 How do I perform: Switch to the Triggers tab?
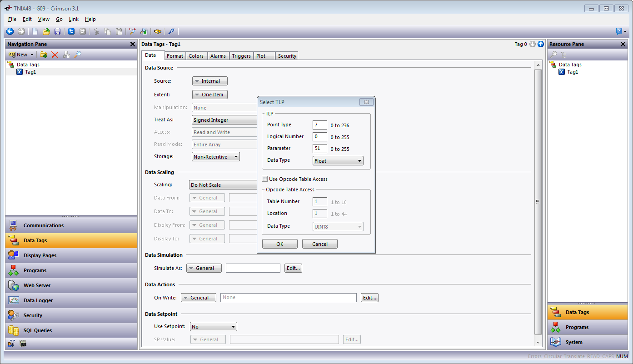241,56
